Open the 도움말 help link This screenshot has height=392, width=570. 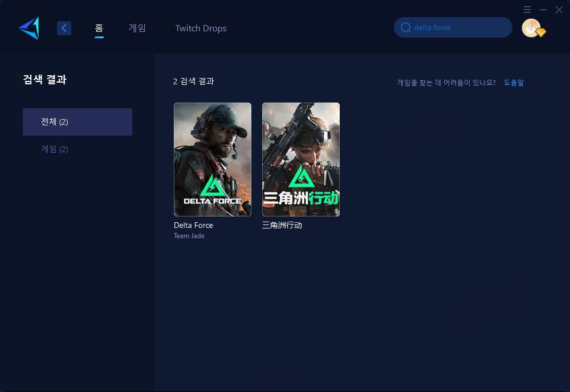tap(514, 83)
